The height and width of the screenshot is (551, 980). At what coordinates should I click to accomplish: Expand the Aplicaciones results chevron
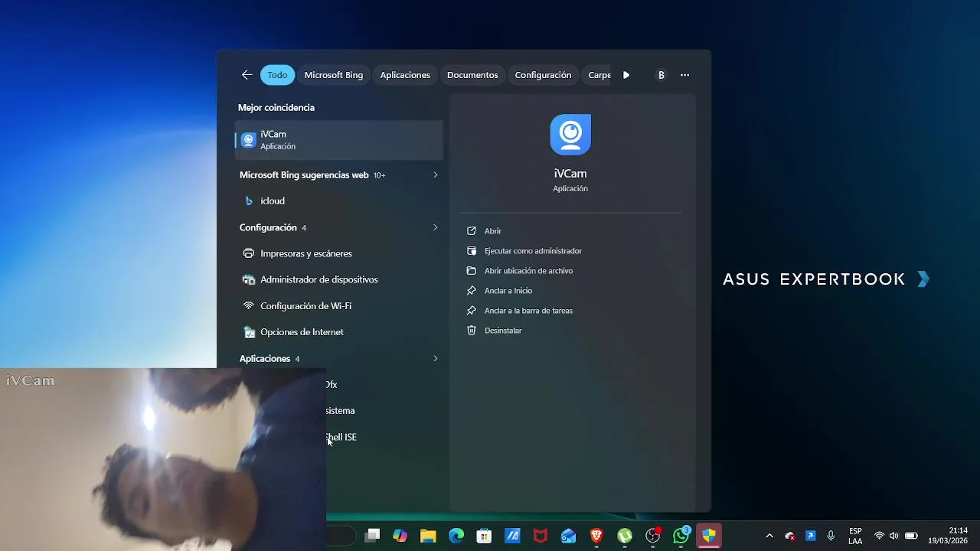436,358
